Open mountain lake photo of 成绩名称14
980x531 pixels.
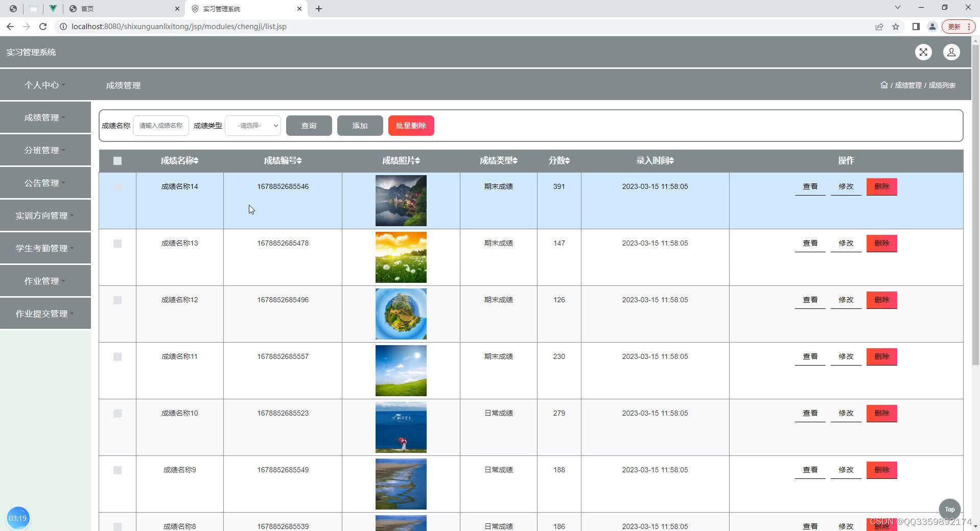[x=401, y=201]
